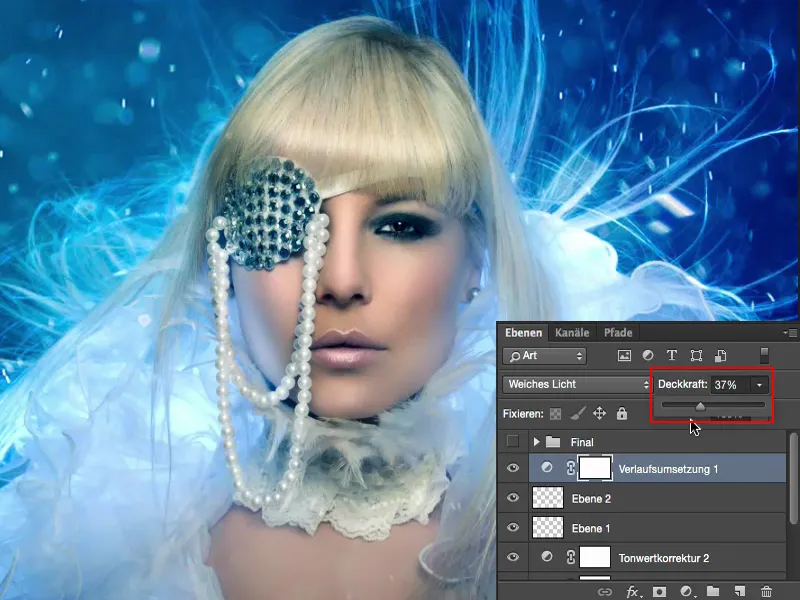The height and width of the screenshot is (600, 800).
Task: Create a new layer icon
Action: click(739, 592)
